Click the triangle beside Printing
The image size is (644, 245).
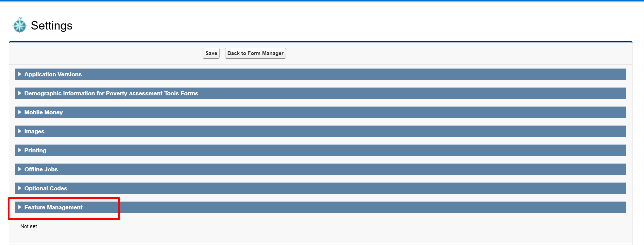[20, 150]
